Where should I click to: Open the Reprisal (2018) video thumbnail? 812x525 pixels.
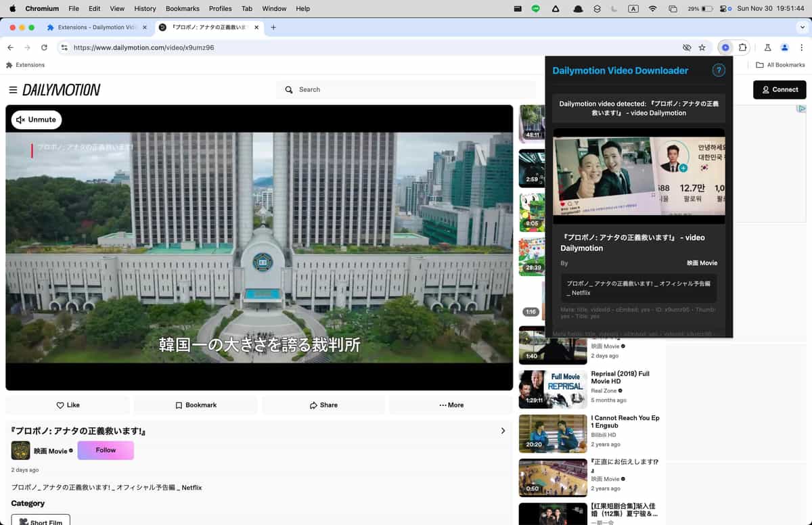point(553,389)
